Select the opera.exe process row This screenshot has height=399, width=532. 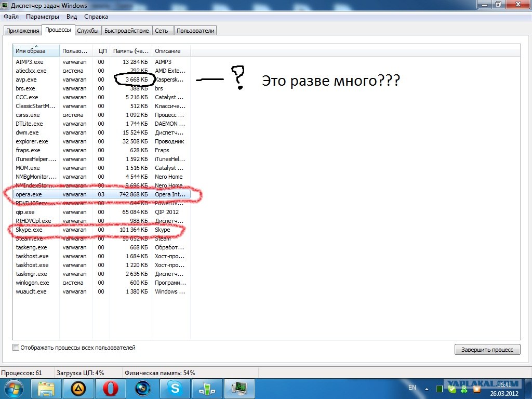(101, 194)
